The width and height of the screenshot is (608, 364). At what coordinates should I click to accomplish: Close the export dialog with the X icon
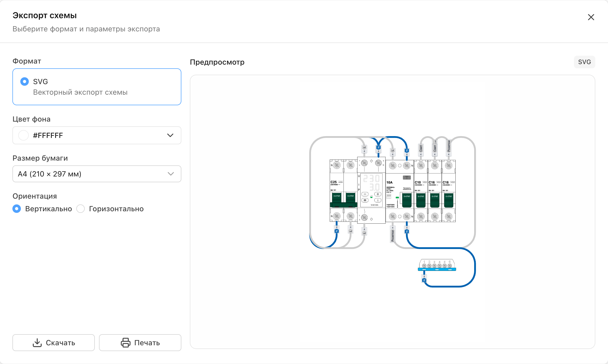(591, 17)
